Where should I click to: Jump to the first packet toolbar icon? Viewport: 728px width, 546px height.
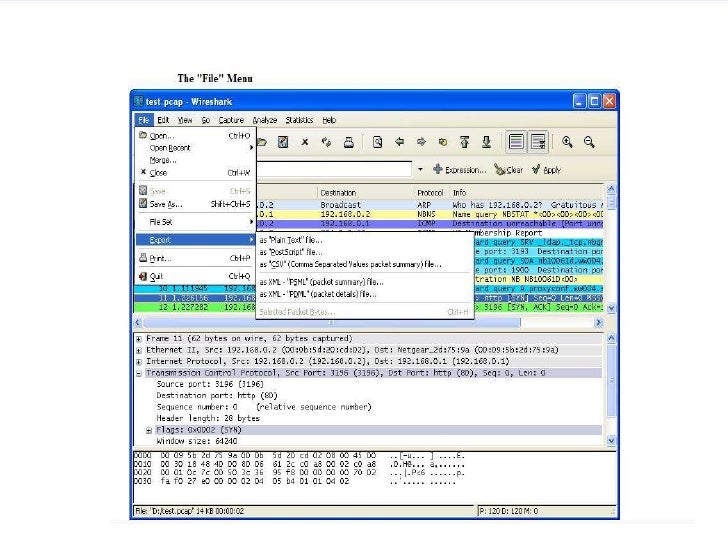(x=464, y=142)
